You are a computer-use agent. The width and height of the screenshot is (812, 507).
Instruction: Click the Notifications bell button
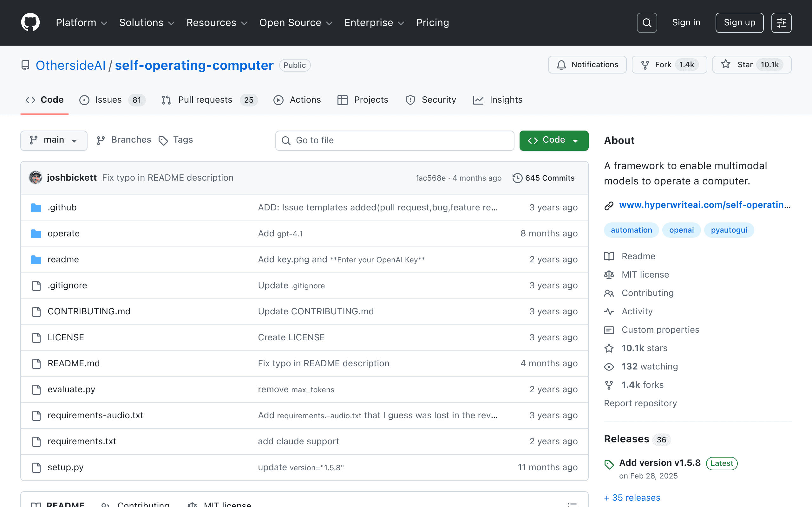click(x=587, y=65)
